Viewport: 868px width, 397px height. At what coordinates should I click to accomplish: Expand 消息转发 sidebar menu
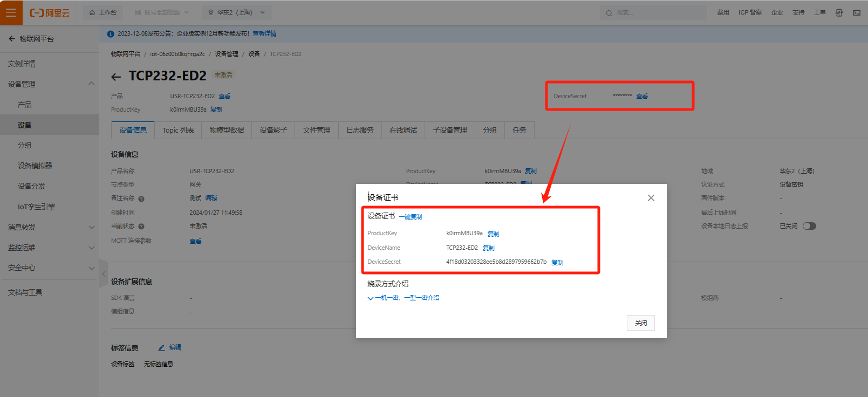click(x=50, y=227)
